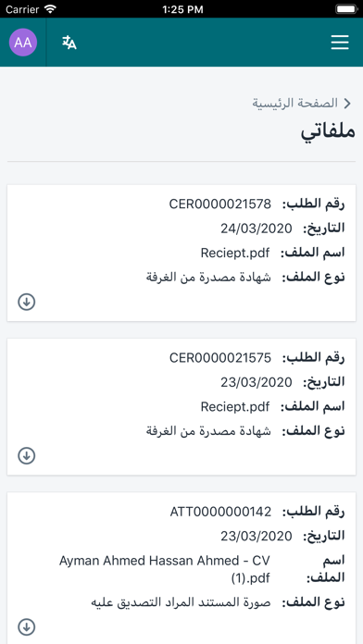Download file for request ATT0000000142
The image size is (363, 644).
pyautogui.click(x=27, y=627)
